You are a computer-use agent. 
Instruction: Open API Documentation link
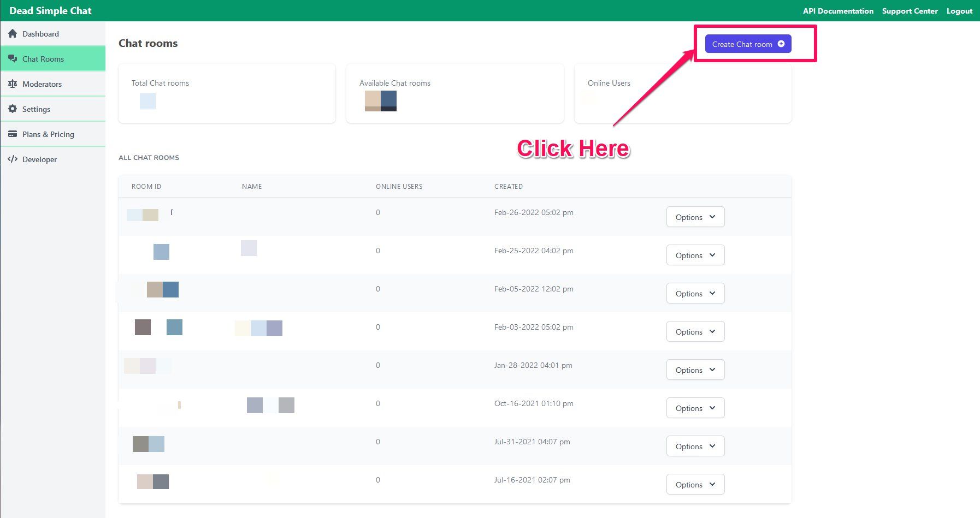(x=838, y=11)
